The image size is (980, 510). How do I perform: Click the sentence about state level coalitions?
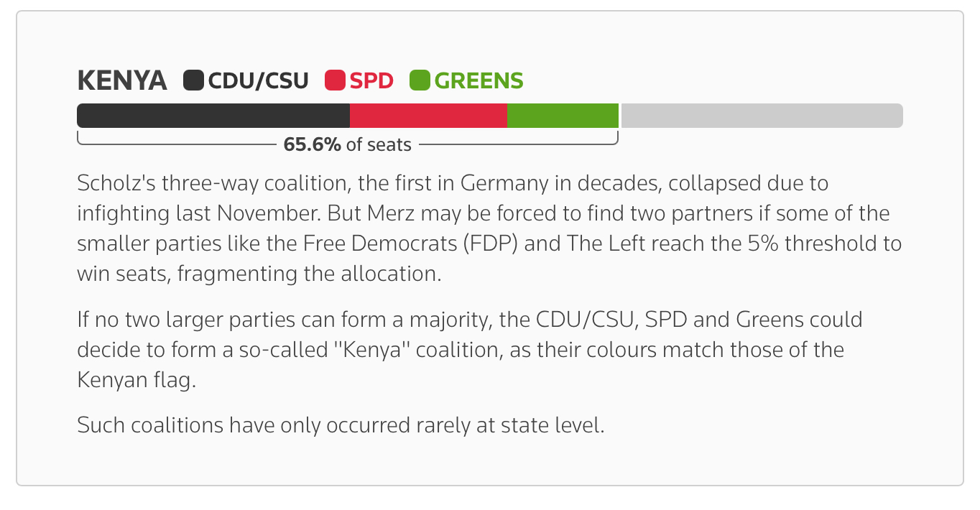pyautogui.click(x=341, y=425)
